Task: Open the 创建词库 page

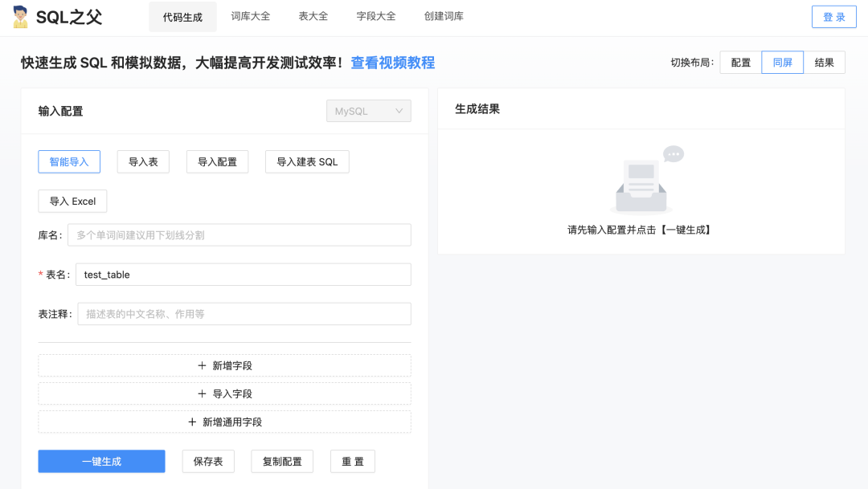Action: 444,17
